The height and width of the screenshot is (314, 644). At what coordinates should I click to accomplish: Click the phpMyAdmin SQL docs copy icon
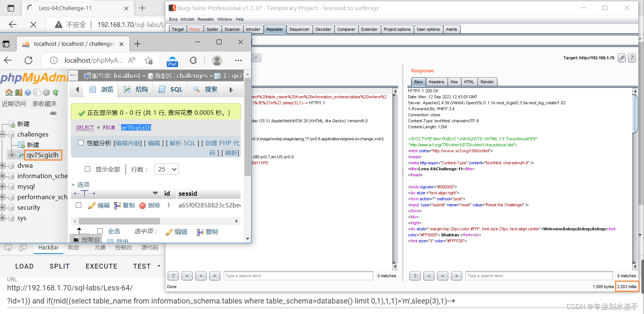click(36, 92)
